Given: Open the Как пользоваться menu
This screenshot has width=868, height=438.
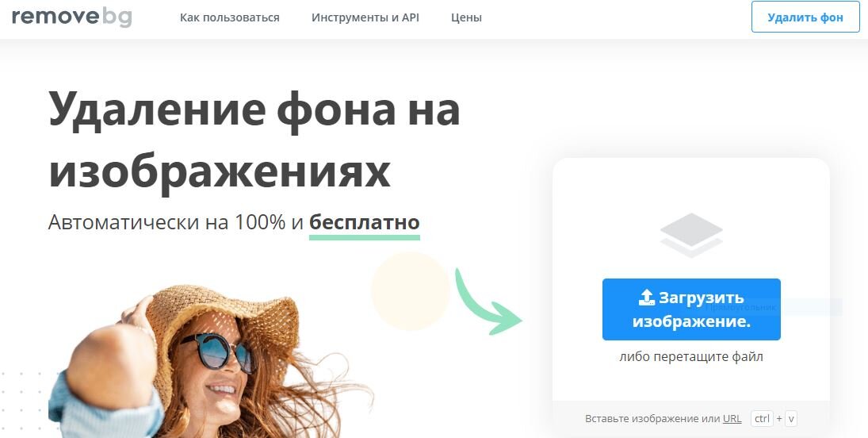Looking at the screenshot, I should tap(229, 17).
